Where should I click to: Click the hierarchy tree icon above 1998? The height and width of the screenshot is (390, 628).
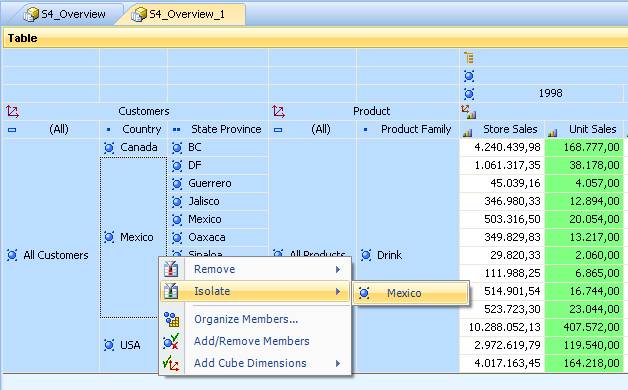click(469, 58)
